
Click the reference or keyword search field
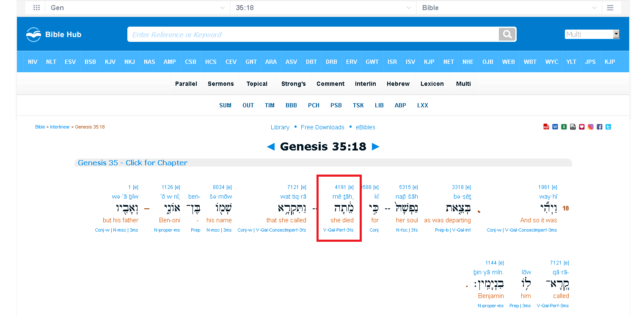[x=313, y=34]
